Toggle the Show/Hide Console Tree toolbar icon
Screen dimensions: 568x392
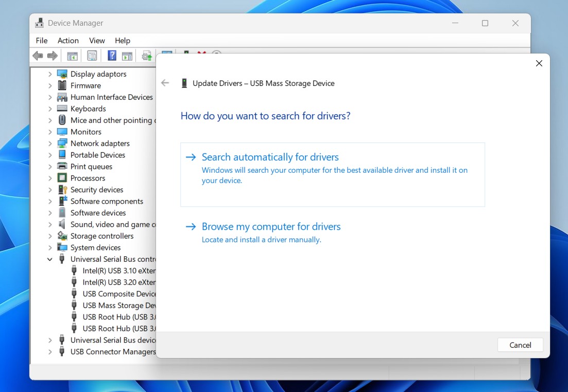(72, 56)
